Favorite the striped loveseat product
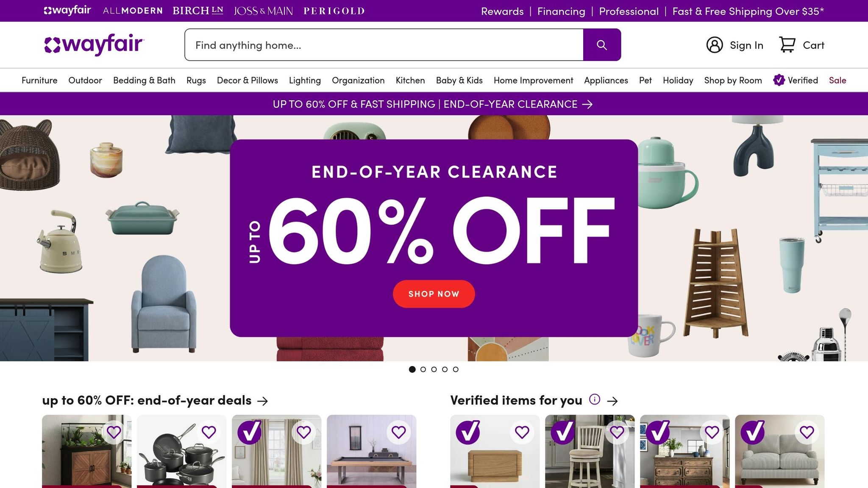The height and width of the screenshot is (488, 868). (806, 433)
